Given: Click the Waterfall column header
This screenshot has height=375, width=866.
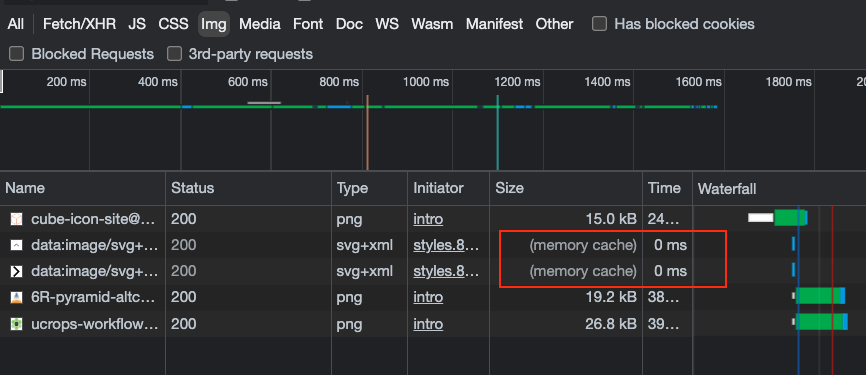Looking at the screenshot, I should (x=779, y=188).
